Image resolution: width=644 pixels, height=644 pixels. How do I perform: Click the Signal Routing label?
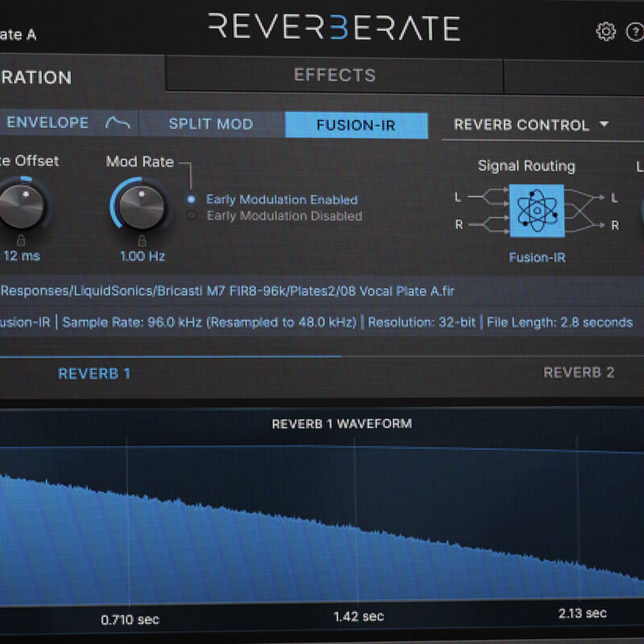click(526, 166)
